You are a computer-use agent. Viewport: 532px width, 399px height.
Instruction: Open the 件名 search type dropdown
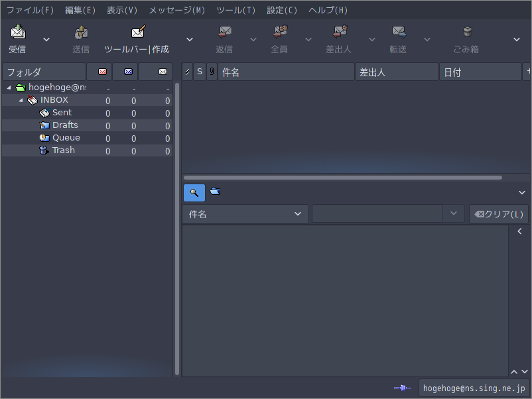tap(245, 214)
